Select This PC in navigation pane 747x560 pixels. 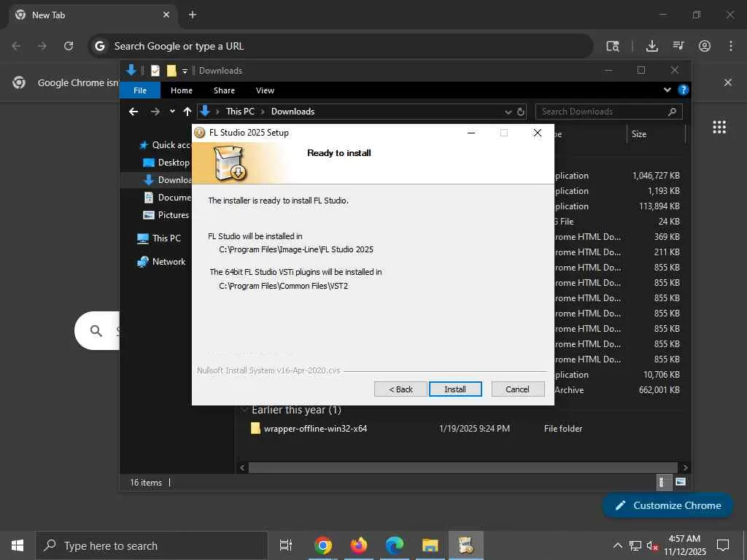coord(158,238)
